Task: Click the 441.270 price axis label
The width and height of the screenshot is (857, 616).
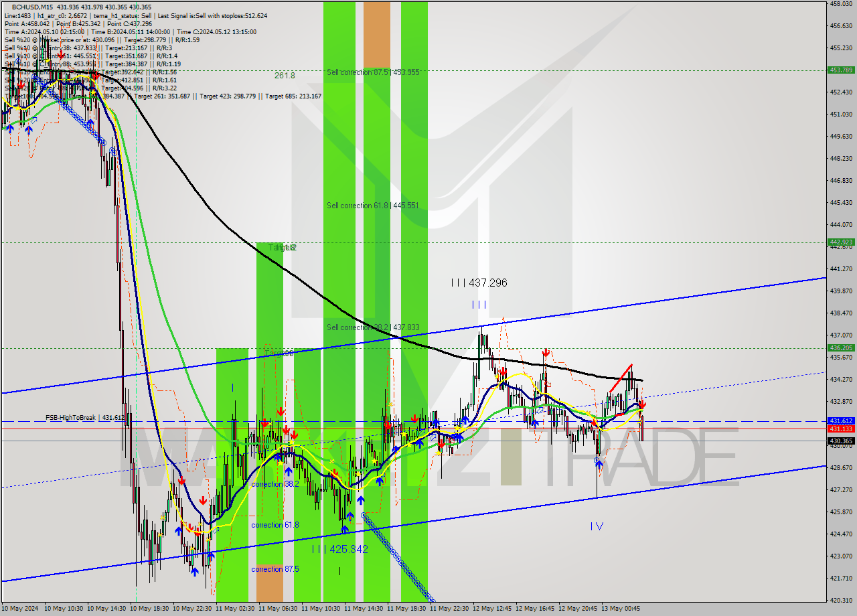Action: [x=841, y=269]
